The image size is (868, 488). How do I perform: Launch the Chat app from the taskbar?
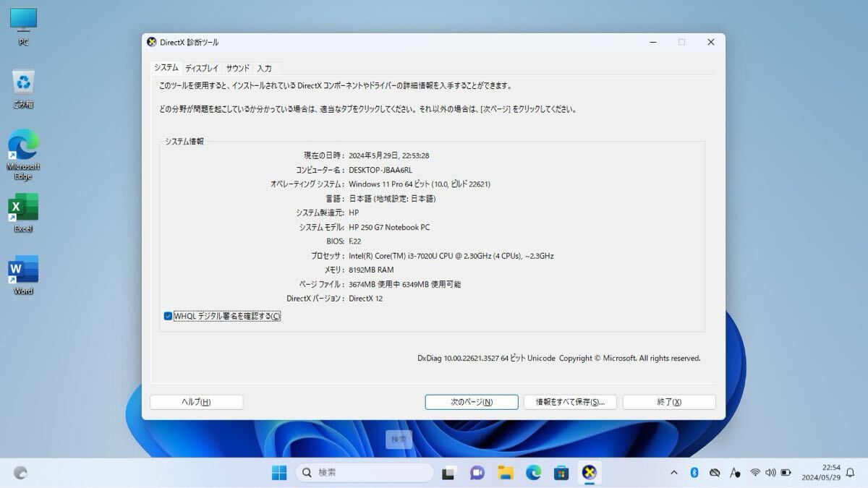click(x=477, y=473)
